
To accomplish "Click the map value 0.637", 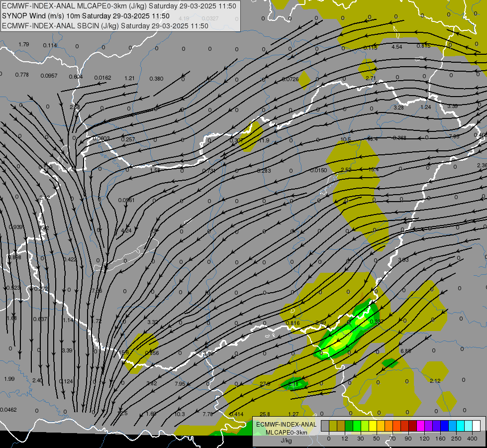I will (40, 319).
